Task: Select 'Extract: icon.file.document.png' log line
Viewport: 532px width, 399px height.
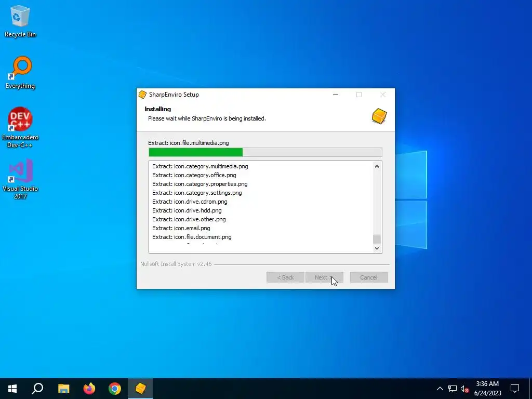Action: point(192,237)
